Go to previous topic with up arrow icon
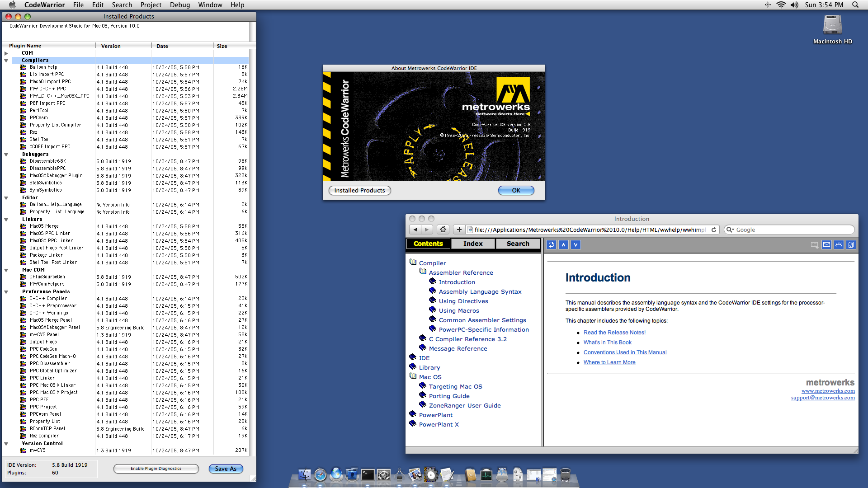The width and height of the screenshot is (868, 488). (x=563, y=244)
